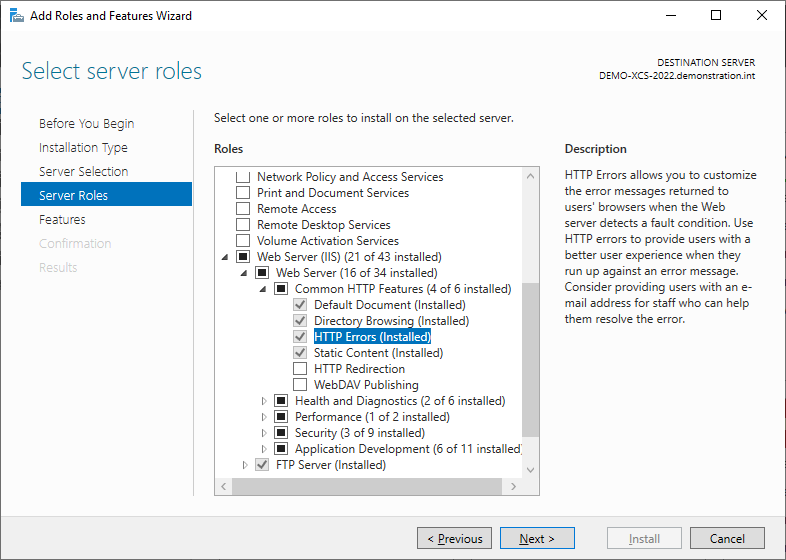
Task: Open the Installation Type step
Action: point(83,147)
